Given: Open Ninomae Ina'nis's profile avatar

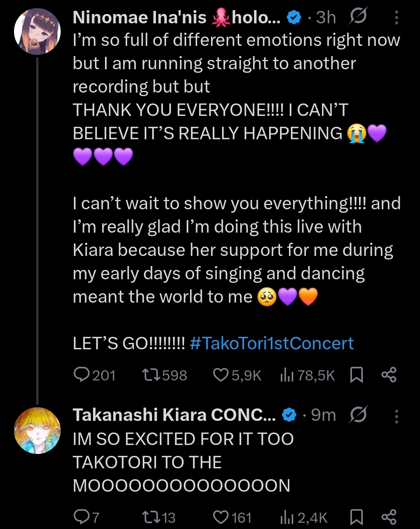Looking at the screenshot, I should click(x=37, y=32).
